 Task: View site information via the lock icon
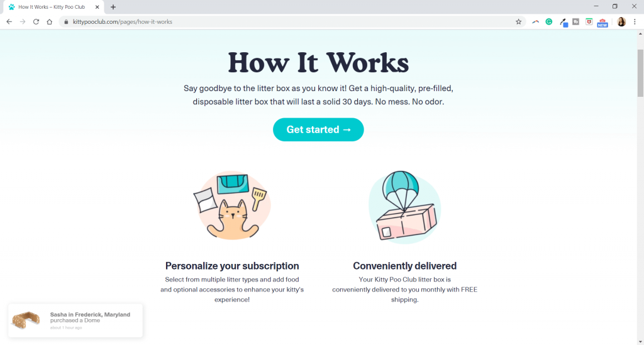[x=65, y=21]
